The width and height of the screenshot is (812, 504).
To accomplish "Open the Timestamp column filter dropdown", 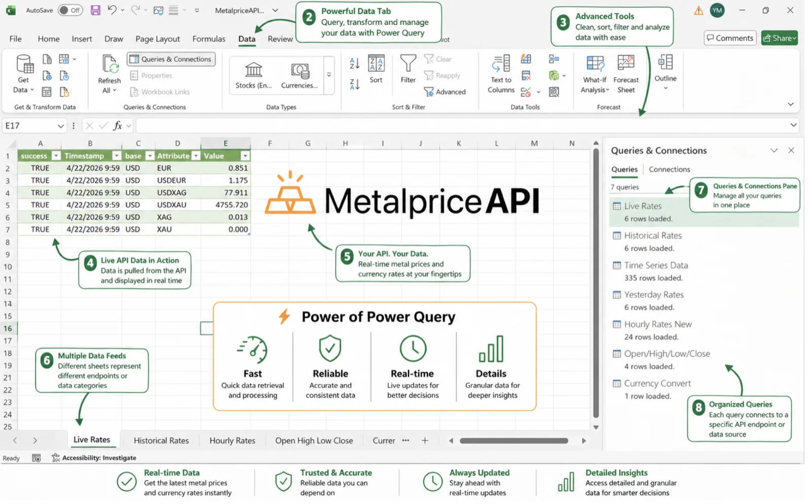I will [117, 156].
